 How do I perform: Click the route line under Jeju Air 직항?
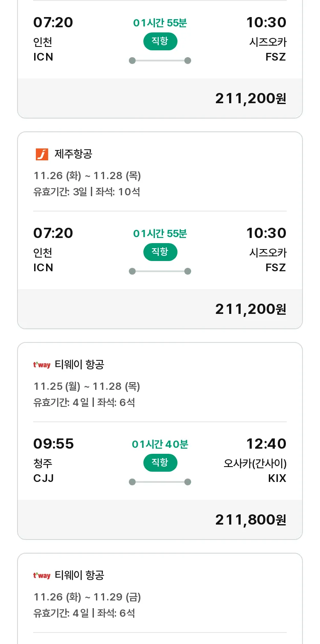pos(160,271)
